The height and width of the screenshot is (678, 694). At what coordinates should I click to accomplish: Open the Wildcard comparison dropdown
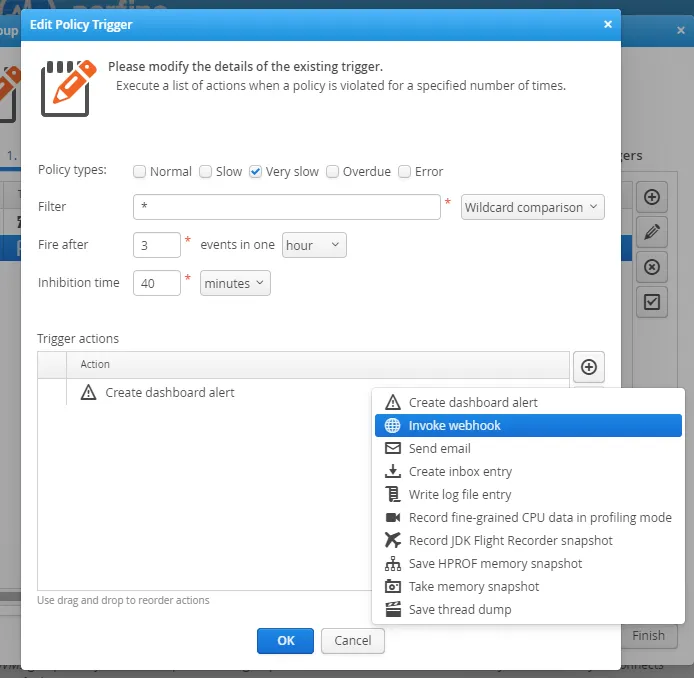pos(532,207)
